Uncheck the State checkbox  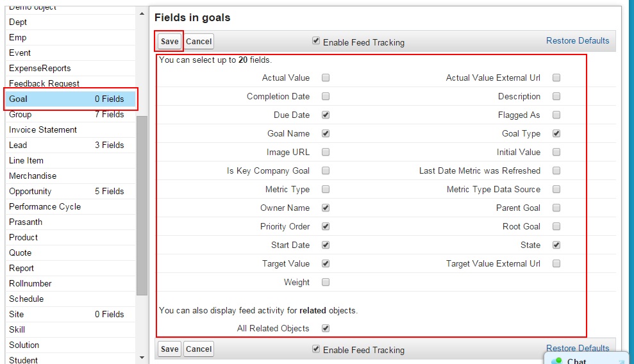click(x=556, y=245)
